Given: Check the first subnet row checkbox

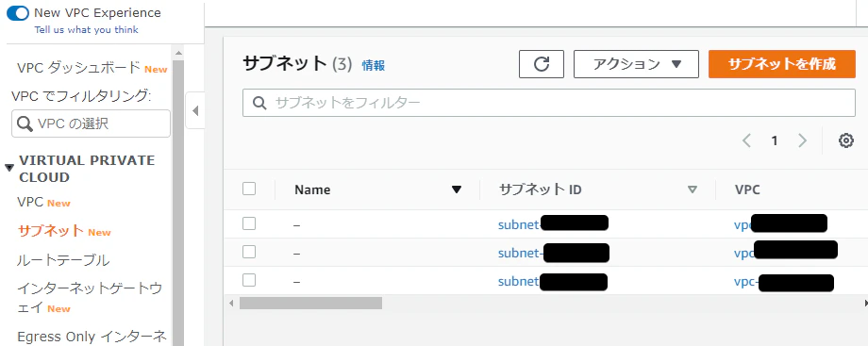Looking at the screenshot, I should pyautogui.click(x=249, y=223).
